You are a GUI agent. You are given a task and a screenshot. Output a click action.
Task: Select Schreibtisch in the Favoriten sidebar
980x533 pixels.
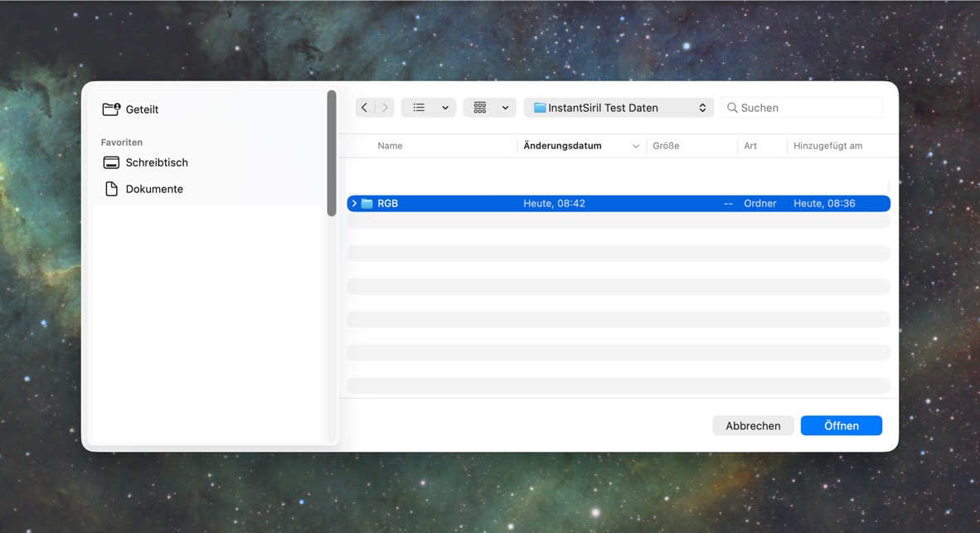145,162
